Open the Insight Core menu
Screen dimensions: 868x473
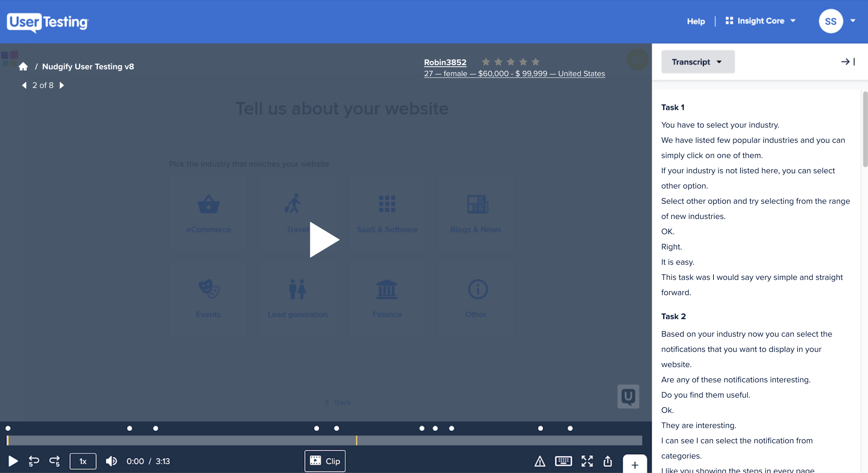tap(760, 21)
